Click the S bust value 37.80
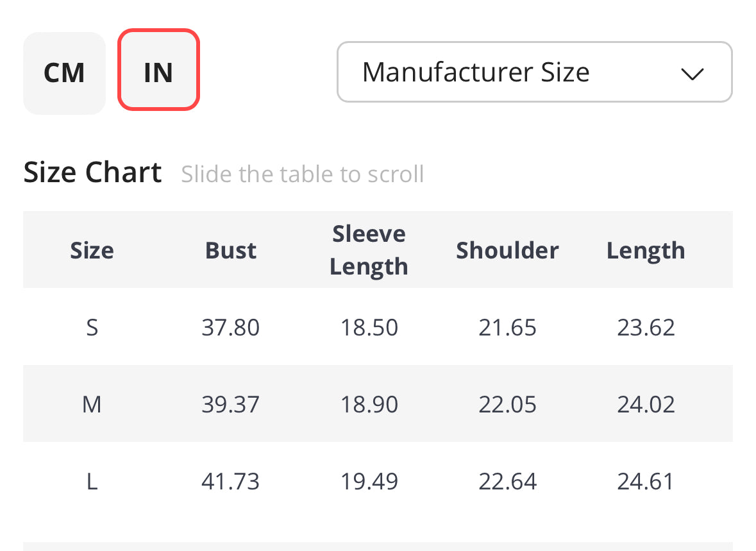 click(230, 327)
